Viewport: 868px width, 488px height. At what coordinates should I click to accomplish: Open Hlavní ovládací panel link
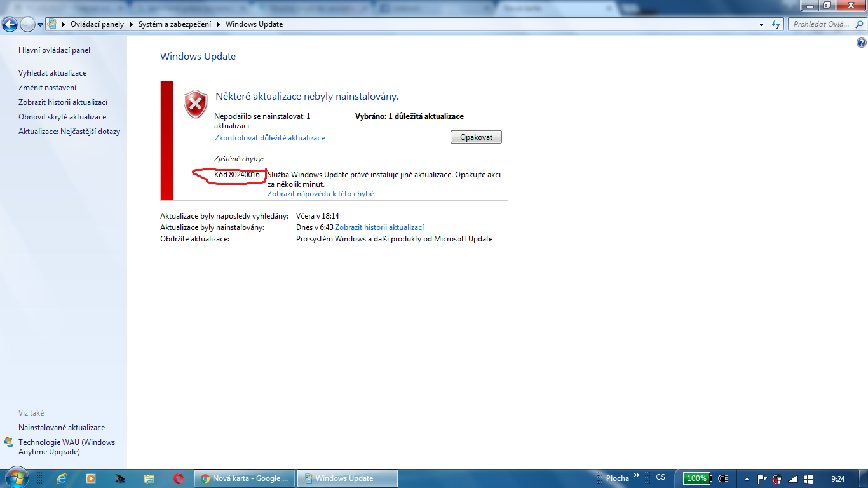pos(55,50)
